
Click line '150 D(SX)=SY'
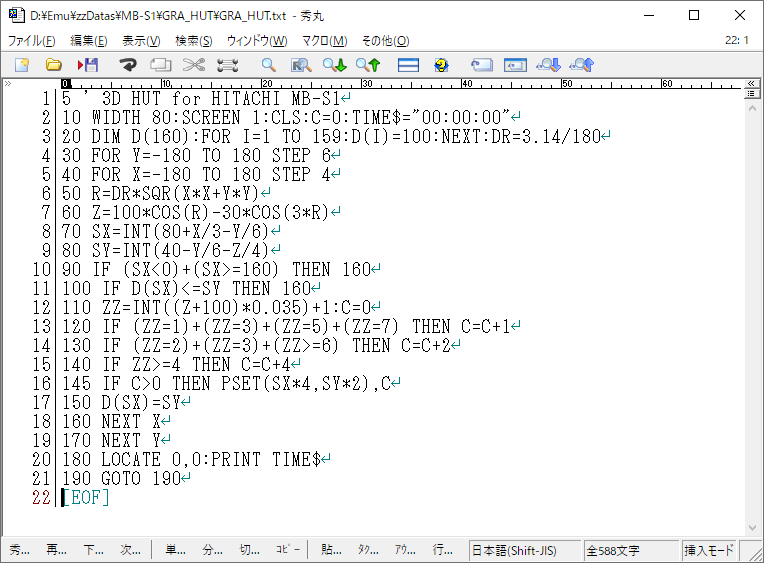point(122,403)
